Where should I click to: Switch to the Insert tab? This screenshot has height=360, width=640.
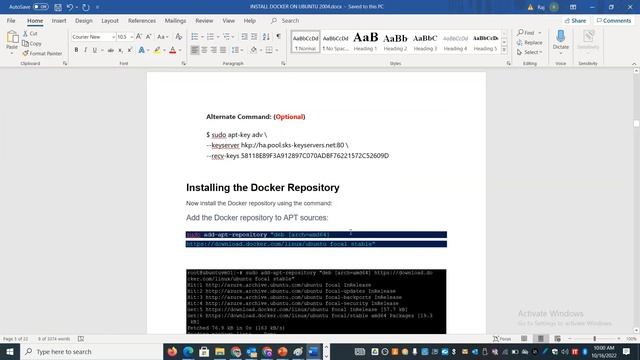click(59, 20)
